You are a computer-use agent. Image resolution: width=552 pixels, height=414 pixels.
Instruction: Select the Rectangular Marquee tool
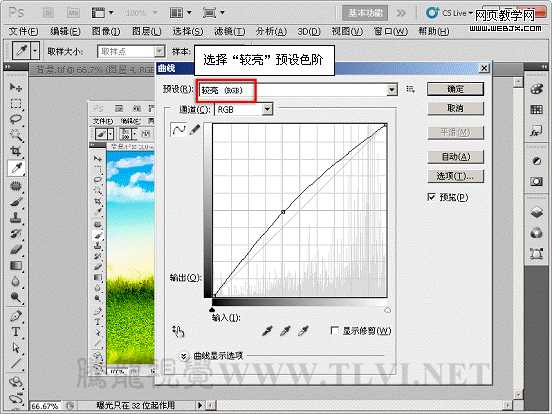pyautogui.click(x=16, y=104)
